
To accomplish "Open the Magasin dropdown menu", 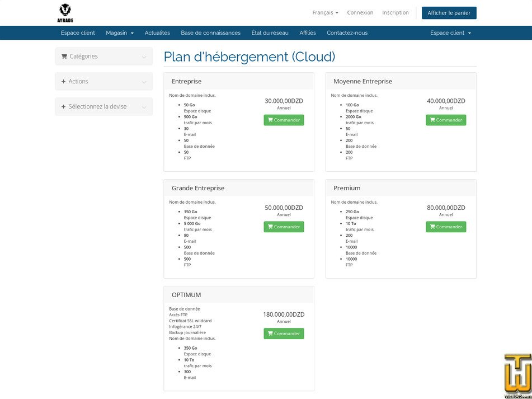I will [120, 33].
